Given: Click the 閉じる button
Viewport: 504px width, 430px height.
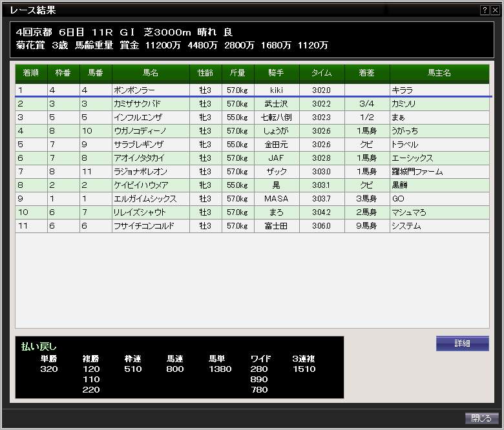Looking at the screenshot, I should tap(481, 418).
